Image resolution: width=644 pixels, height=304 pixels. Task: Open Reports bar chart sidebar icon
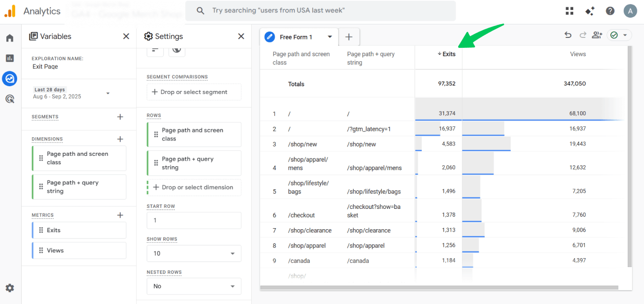[10, 58]
